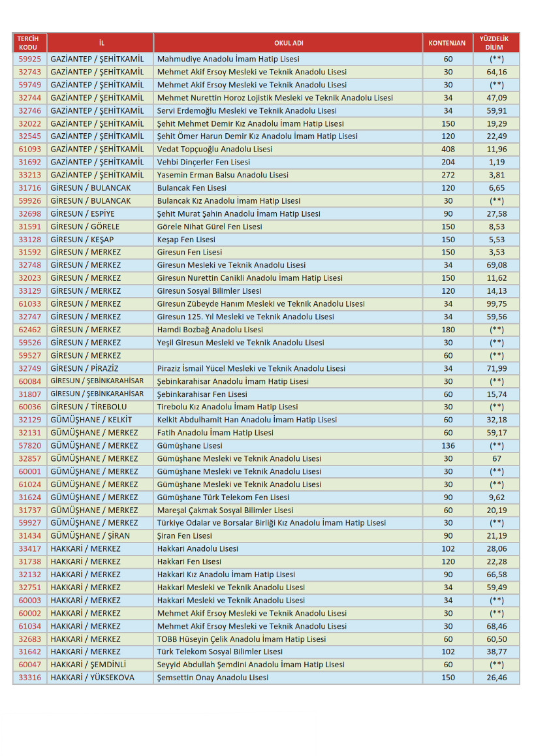This screenshot has width=534, height=756.
Task: Select Hakkari Fen Lisesi
Action: tap(189, 561)
